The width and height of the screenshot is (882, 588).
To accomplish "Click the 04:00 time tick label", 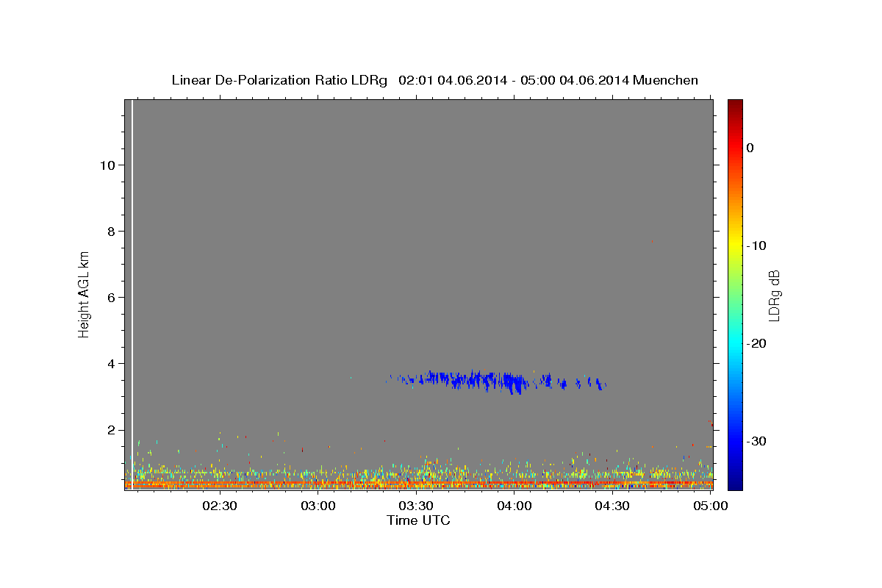I will pyautogui.click(x=514, y=506).
